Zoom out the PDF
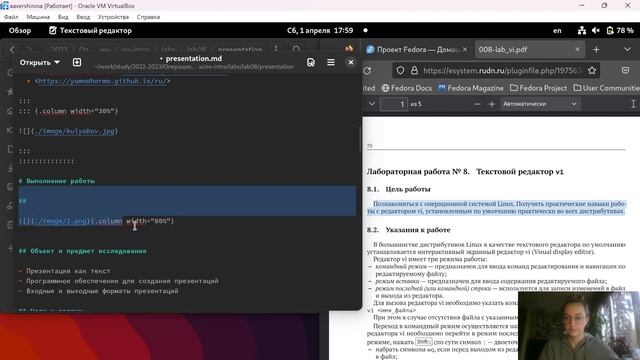 [477, 104]
